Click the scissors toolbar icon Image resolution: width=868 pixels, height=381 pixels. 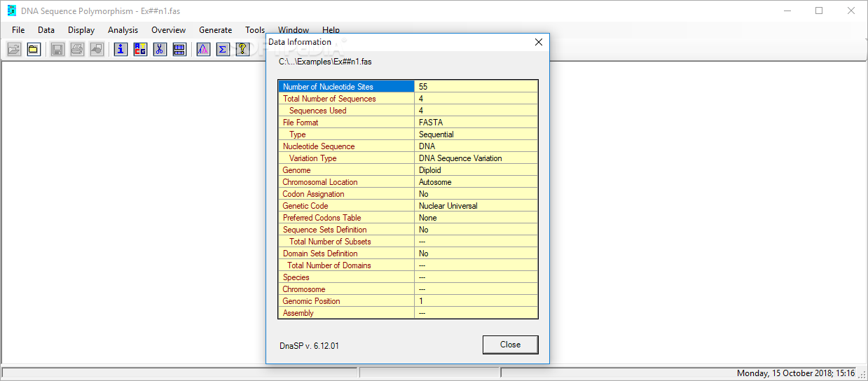click(x=160, y=49)
